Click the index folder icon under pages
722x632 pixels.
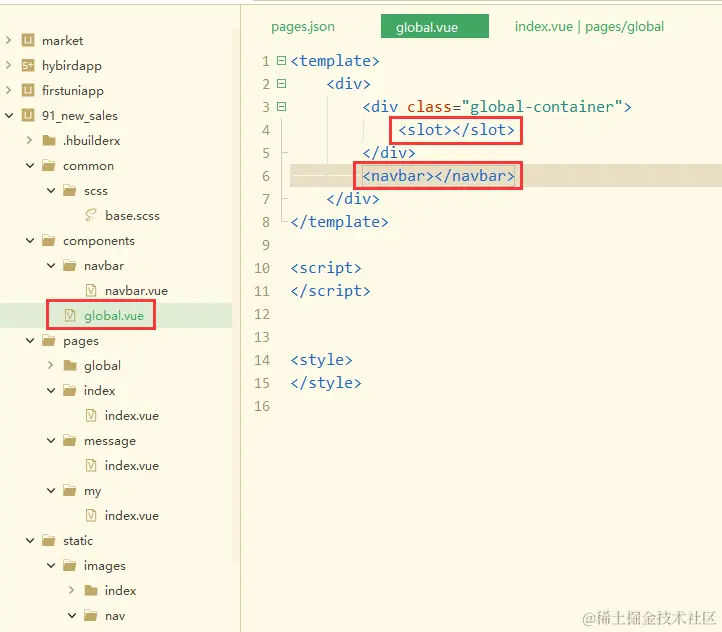pos(70,391)
